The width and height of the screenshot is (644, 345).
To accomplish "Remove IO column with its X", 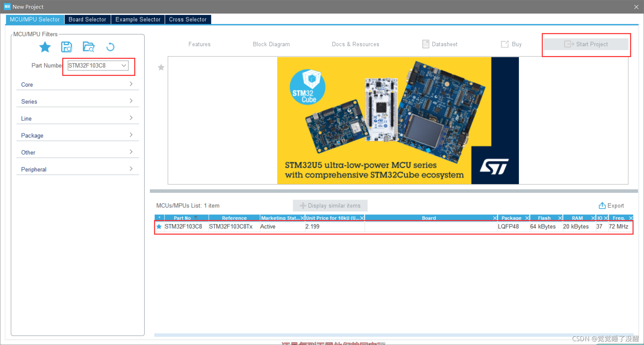I will pyautogui.click(x=606, y=218).
